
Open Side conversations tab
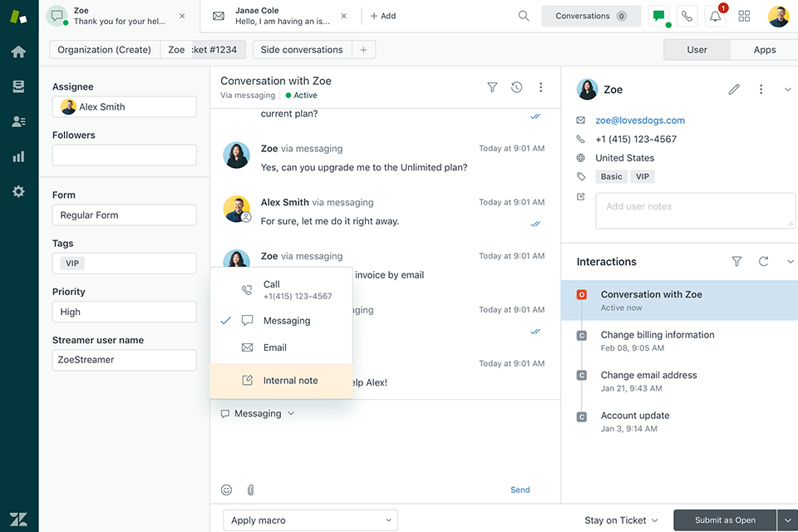pyautogui.click(x=302, y=50)
